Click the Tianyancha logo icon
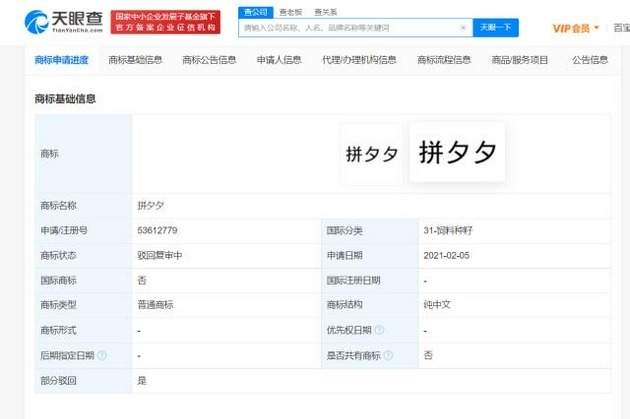The width and height of the screenshot is (630, 419). [37, 22]
